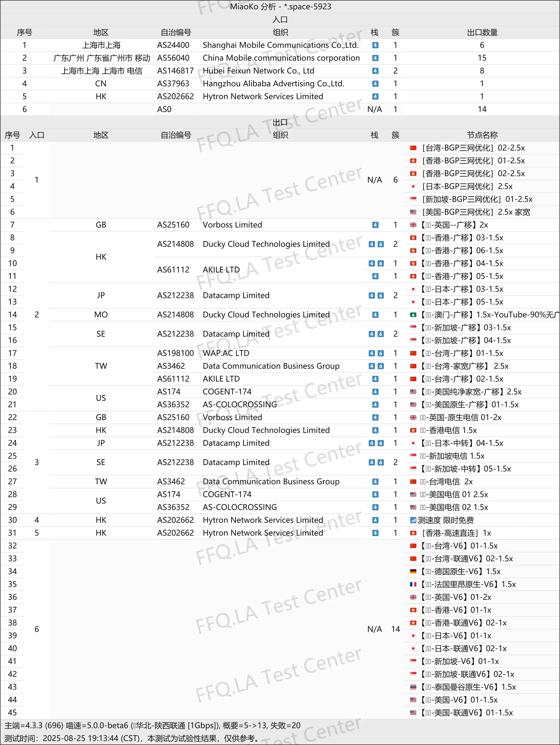
Task: Click the Japan flag beside [日本-BGP三网优化] 2.5x
Action: 413,186
